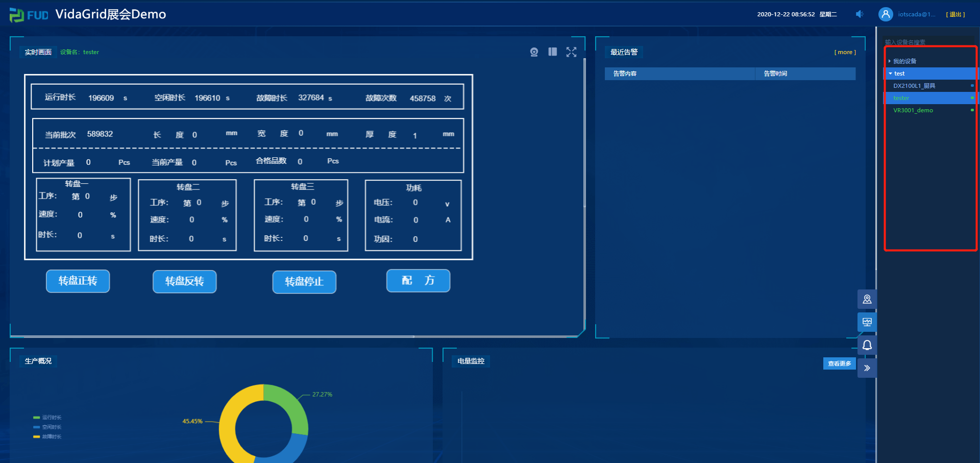980x463 pixels.
Task: Click the 生产概况 panel title
Action: [x=38, y=361]
